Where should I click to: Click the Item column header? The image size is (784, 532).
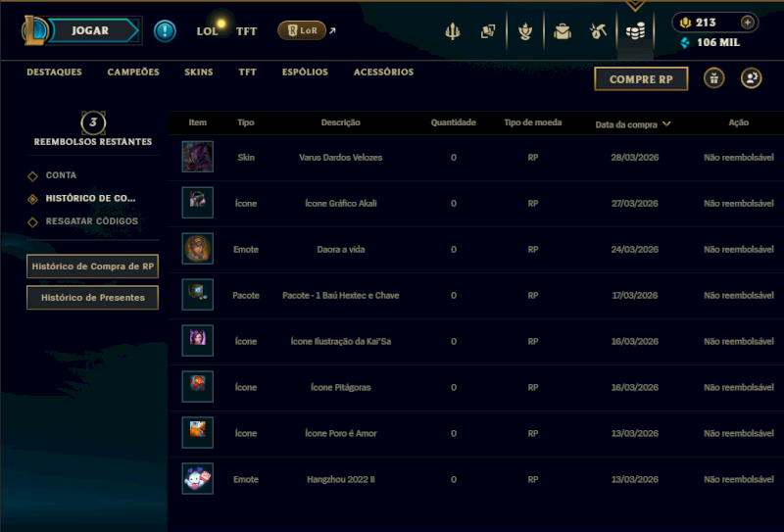pyautogui.click(x=198, y=122)
